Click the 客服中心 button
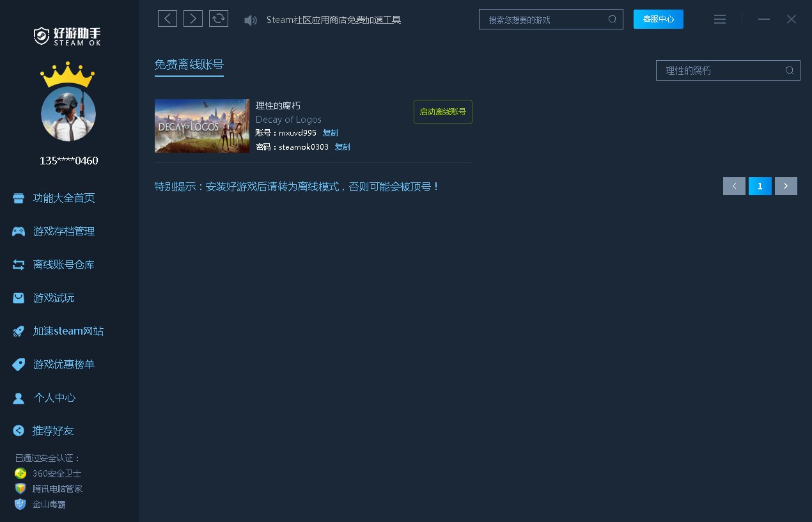Screen dimensions: 812x522 click(x=659, y=19)
